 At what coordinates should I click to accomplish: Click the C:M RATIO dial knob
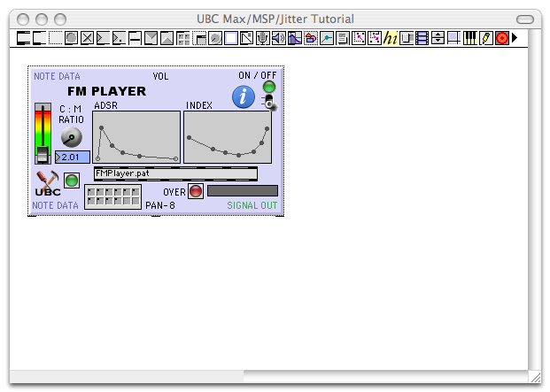(x=72, y=137)
